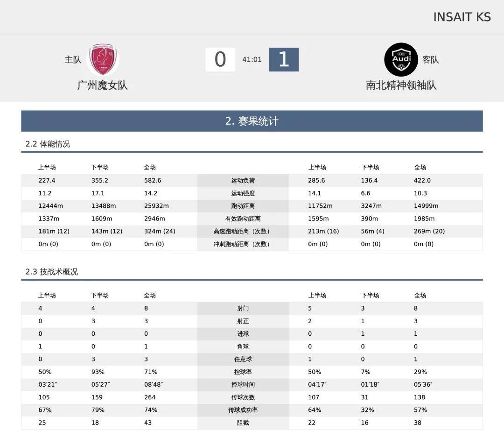Screen dimensions: 504x438
Task: Click the 41:01 match time
Action: [252, 60]
